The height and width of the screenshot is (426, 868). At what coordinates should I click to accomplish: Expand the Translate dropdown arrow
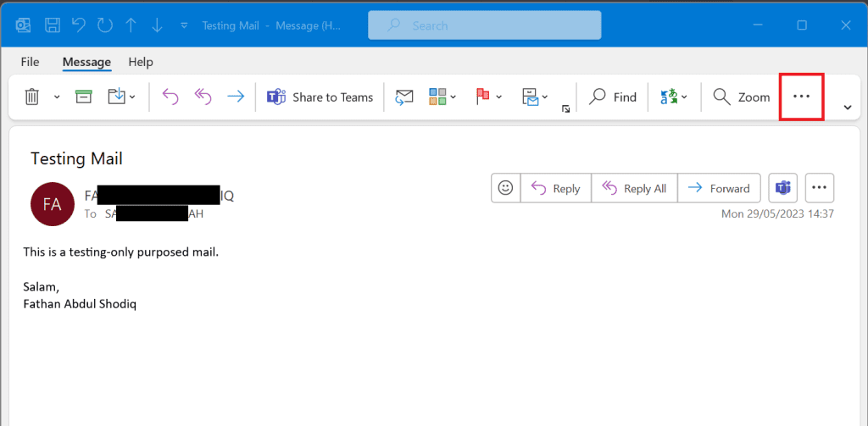point(685,97)
